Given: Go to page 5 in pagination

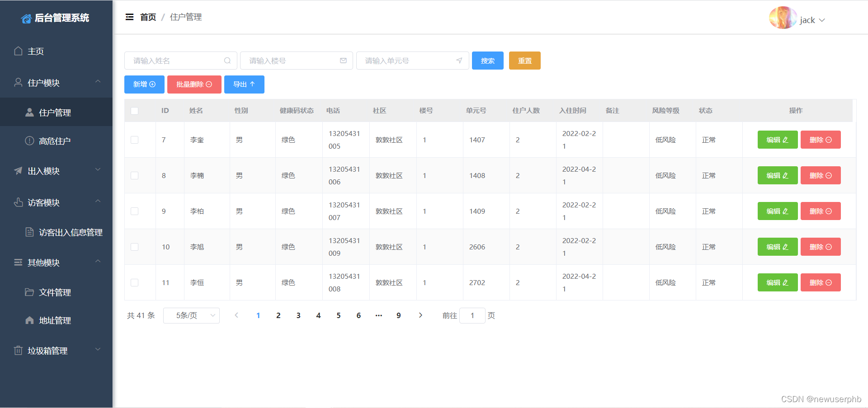Looking at the screenshot, I should pos(339,315).
